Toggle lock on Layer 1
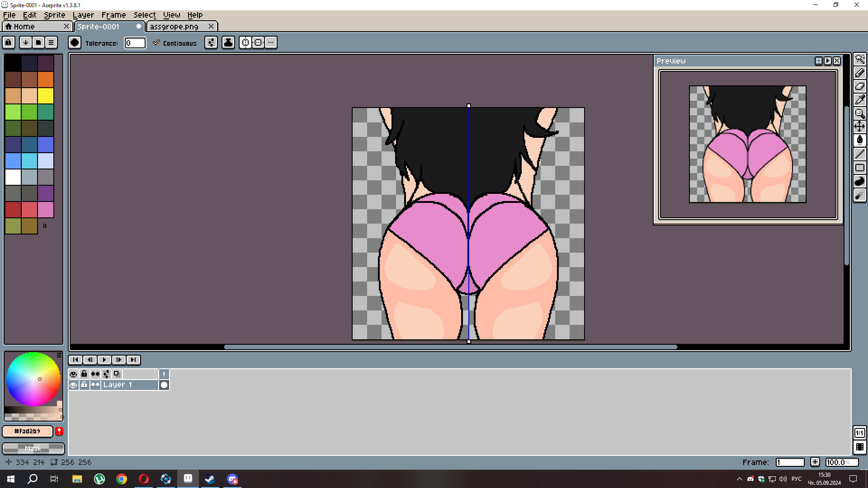Screen dimensions: 868x488 (x=84, y=385)
